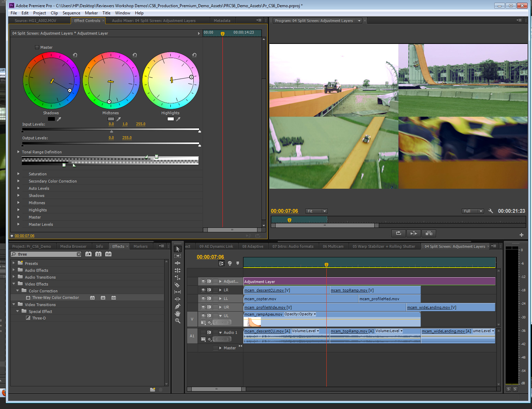Select the Three-Way Color Corrector effect
The height and width of the screenshot is (409, 532).
point(56,297)
